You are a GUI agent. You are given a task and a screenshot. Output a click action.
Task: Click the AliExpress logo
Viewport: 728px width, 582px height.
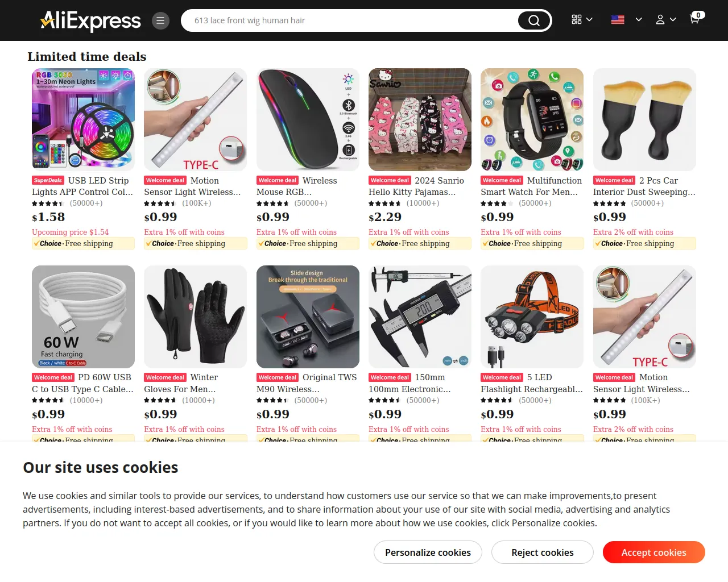(x=90, y=21)
